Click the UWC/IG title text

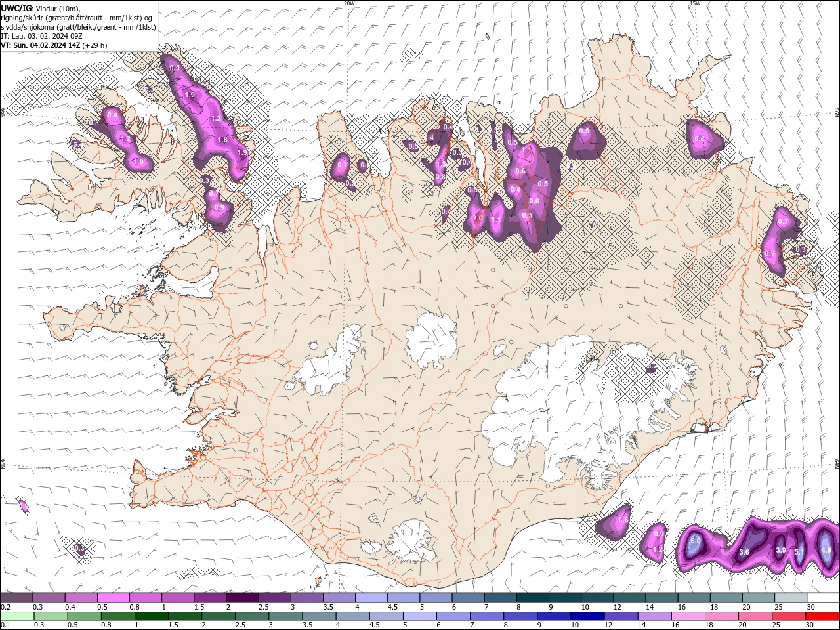(x=16, y=8)
